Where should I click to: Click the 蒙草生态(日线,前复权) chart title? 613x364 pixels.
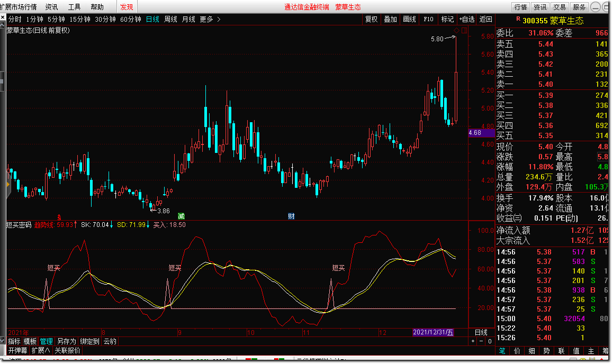(x=38, y=31)
